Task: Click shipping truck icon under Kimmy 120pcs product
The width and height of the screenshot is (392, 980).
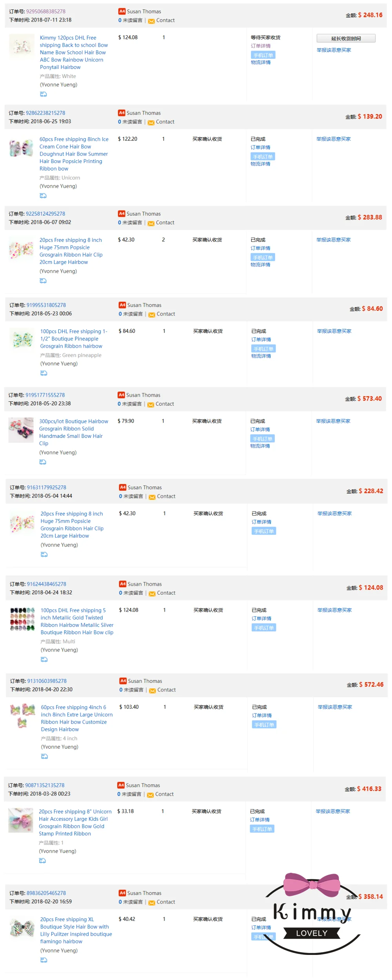Action: [x=44, y=94]
